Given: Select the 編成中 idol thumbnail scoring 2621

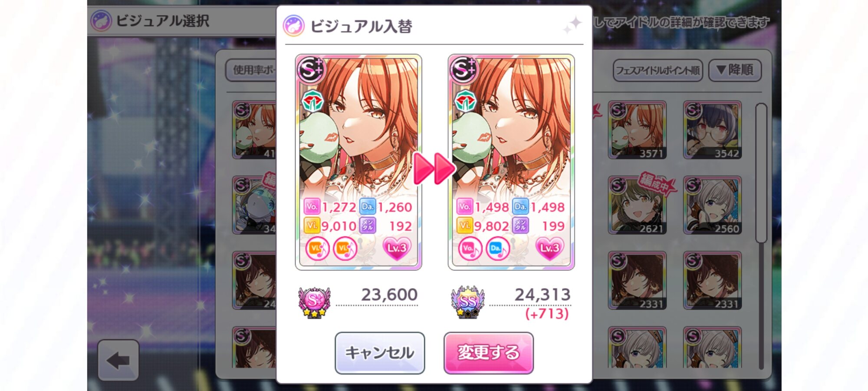Looking at the screenshot, I should (637, 205).
